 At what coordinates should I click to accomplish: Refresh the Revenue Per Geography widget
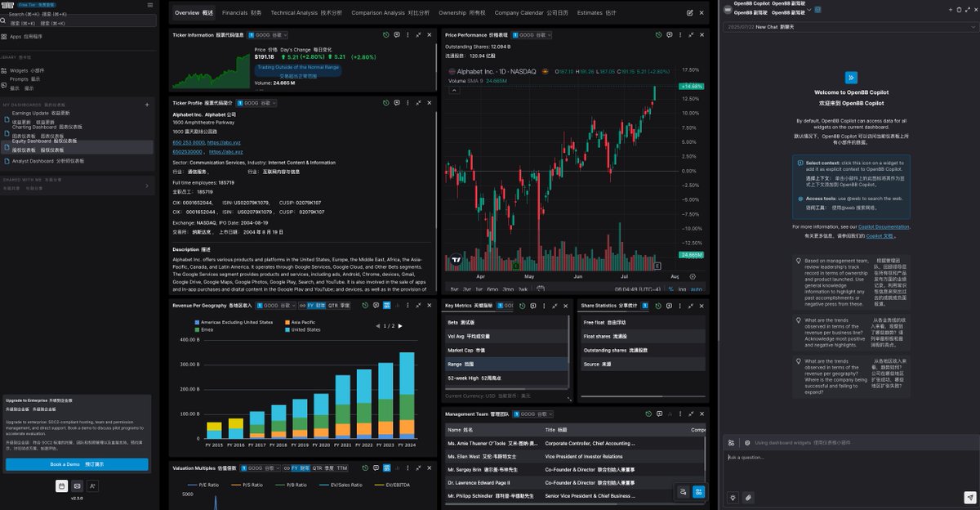coord(365,305)
